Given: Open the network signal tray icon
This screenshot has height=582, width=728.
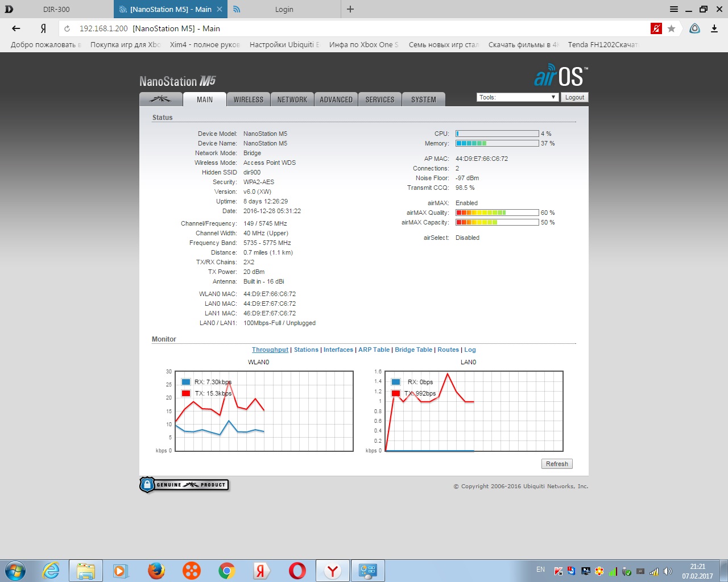Looking at the screenshot, I should coord(654,571).
